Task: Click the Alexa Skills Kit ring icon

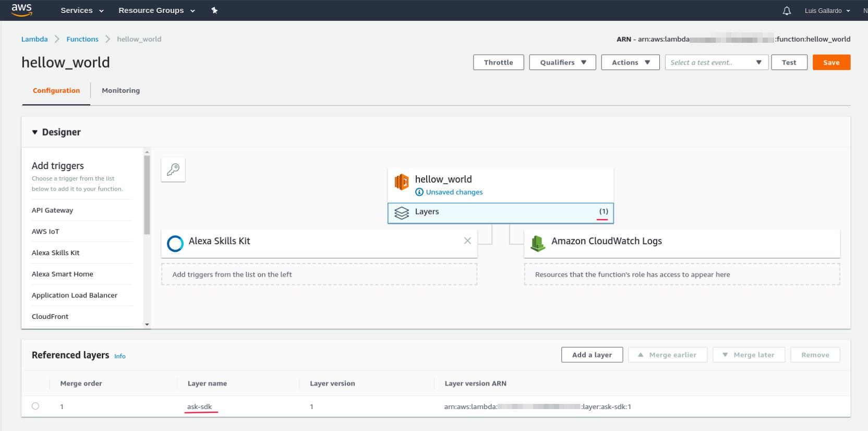Action: (x=175, y=244)
